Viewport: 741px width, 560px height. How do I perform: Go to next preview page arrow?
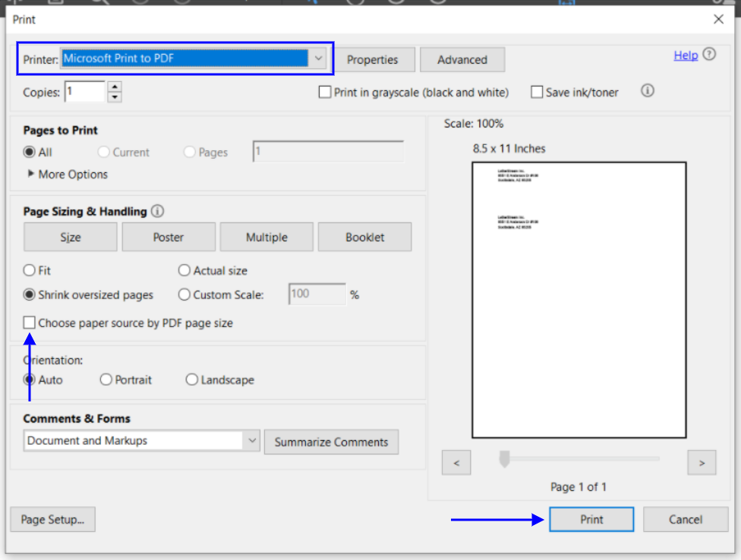point(702,462)
